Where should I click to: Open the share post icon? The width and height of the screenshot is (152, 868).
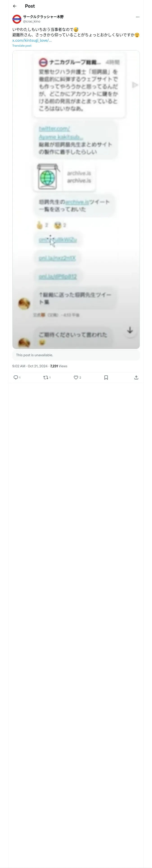coord(136,377)
